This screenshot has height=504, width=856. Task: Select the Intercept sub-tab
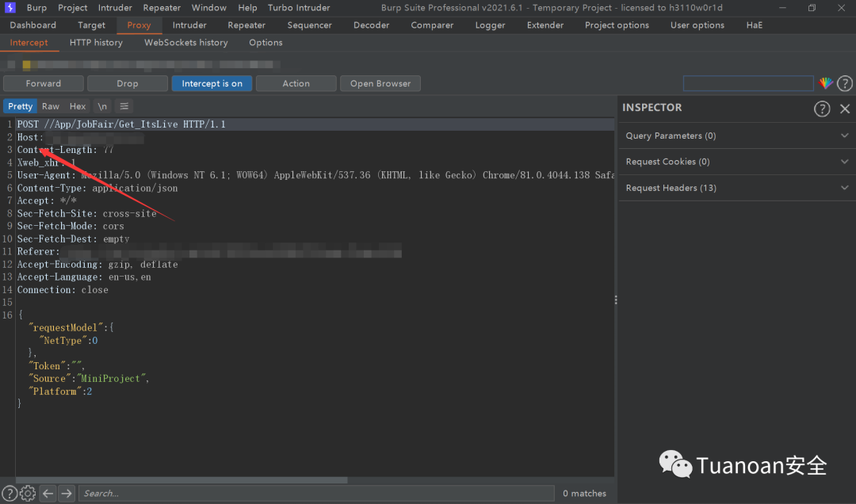(29, 43)
